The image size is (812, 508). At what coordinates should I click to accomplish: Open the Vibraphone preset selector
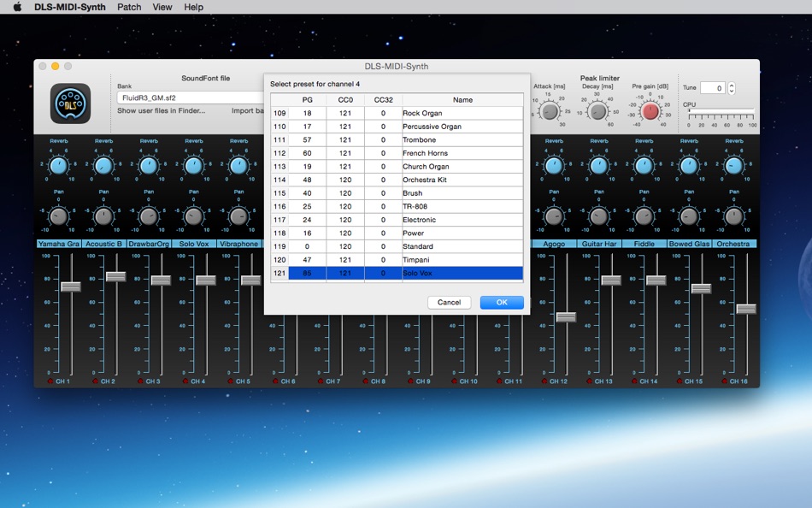[x=238, y=244]
